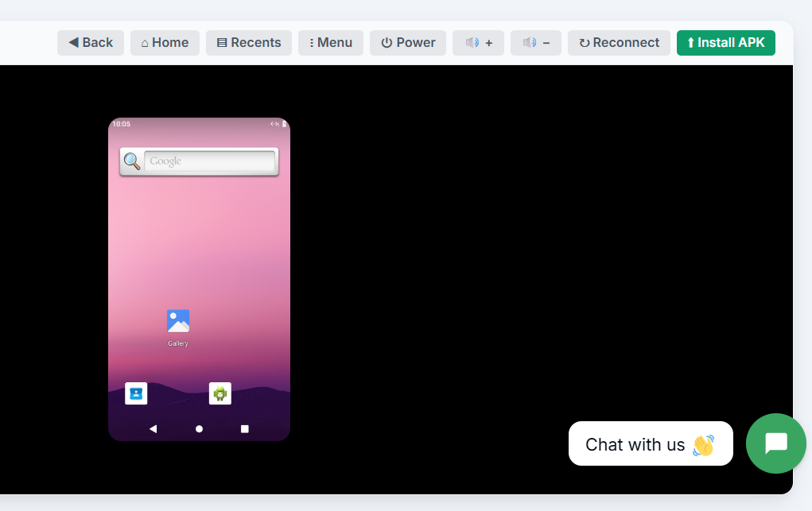Viewport: 812px width, 511px height.
Task: Decrease volume with the speaker minus button
Action: click(x=535, y=42)
